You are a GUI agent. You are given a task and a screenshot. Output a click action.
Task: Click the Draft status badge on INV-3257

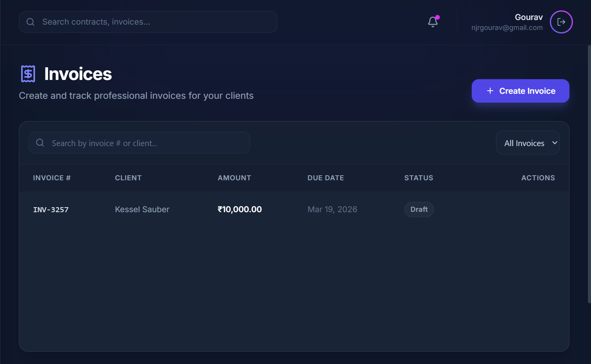click(x=419, y=209)
